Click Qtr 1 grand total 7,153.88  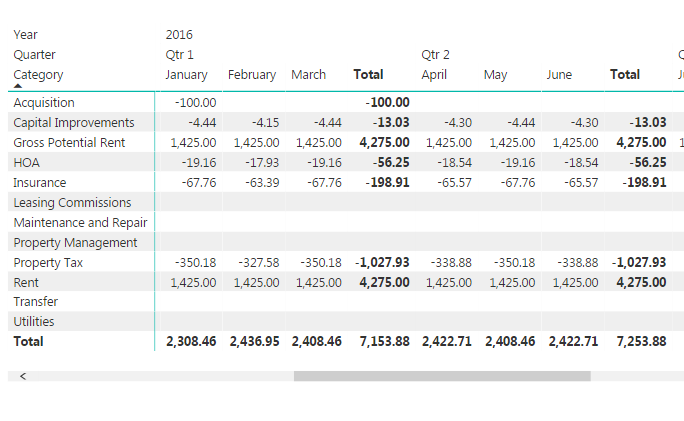point(384,341)
